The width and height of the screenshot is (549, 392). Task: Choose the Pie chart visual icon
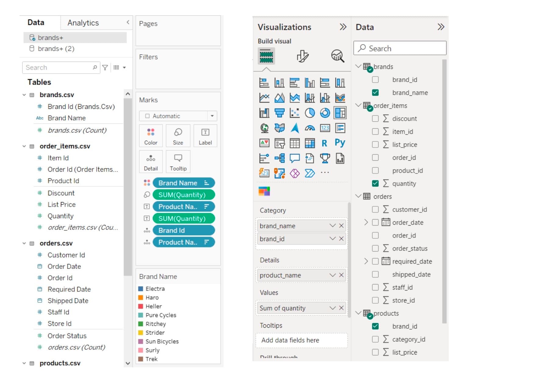[x=310, y=113]
